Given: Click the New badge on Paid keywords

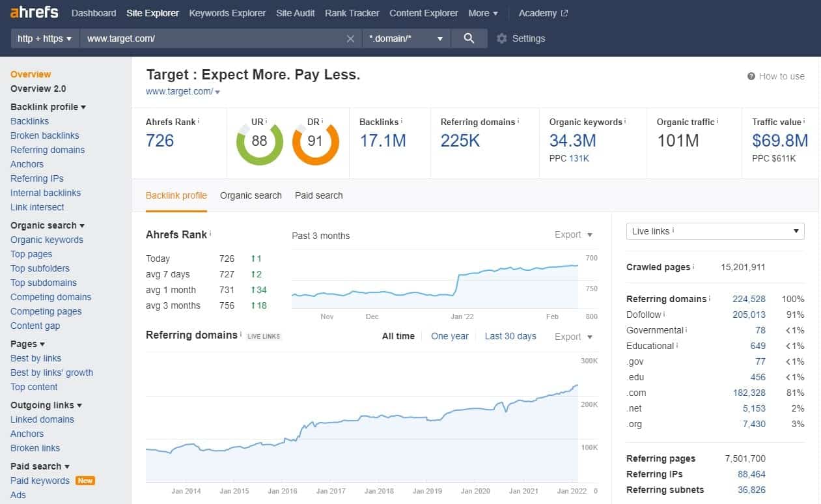Looking at the screenshot, I should point(85,481).
